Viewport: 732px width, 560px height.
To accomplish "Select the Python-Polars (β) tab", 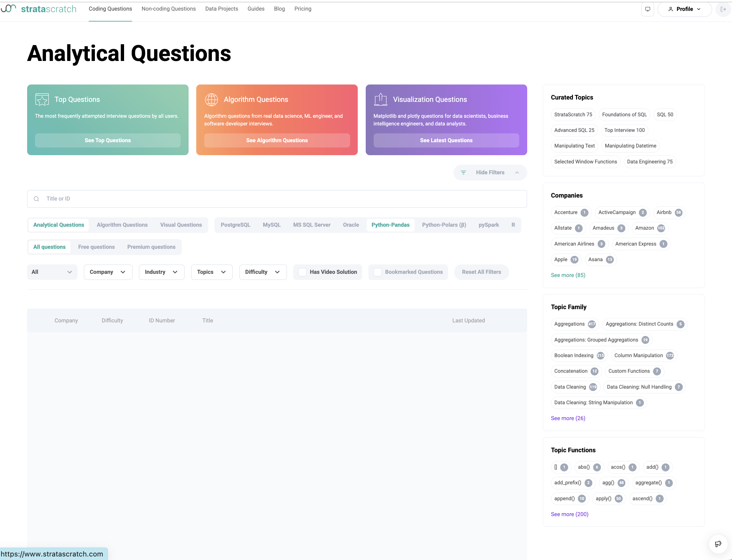I will (444, 225).
